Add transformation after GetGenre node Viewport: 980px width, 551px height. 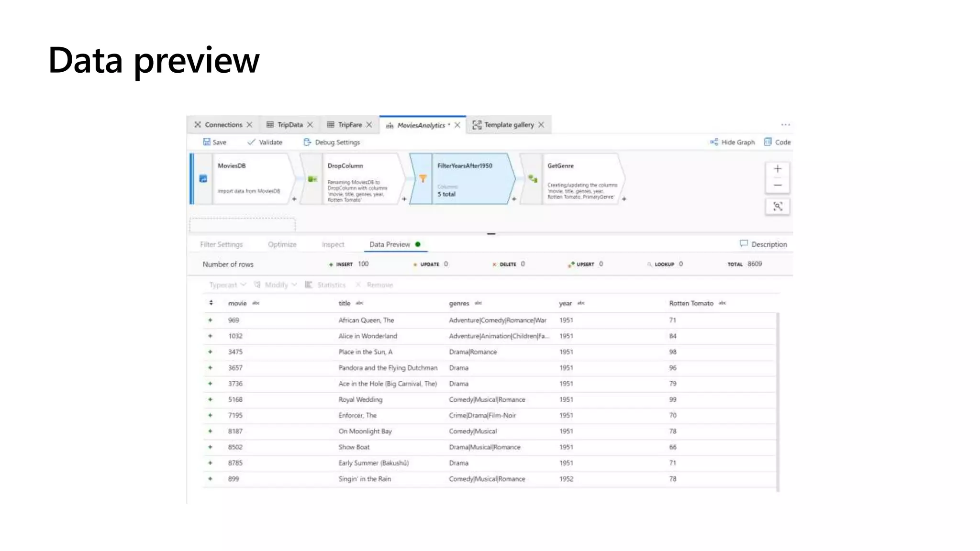[624, 199]
